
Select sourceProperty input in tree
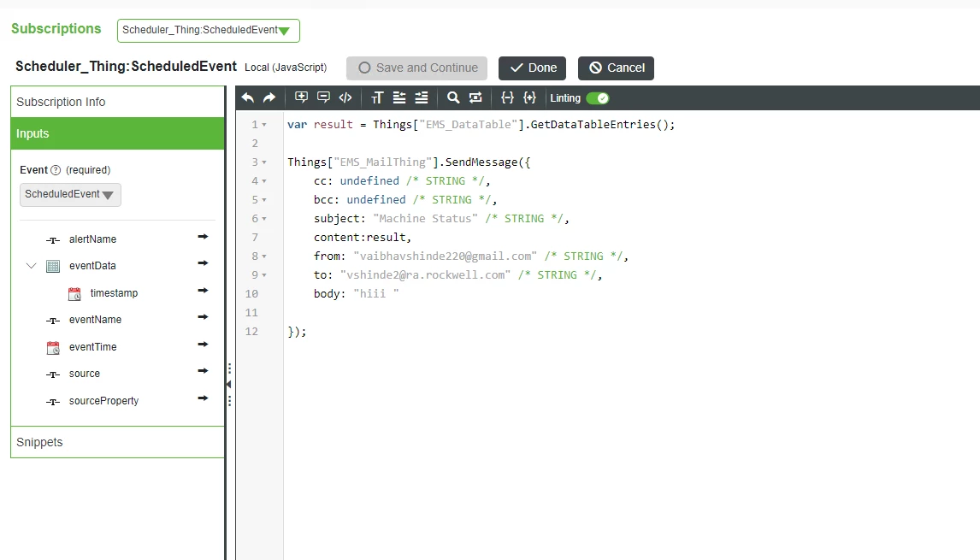pyautogui.click(x=103, y=401)
